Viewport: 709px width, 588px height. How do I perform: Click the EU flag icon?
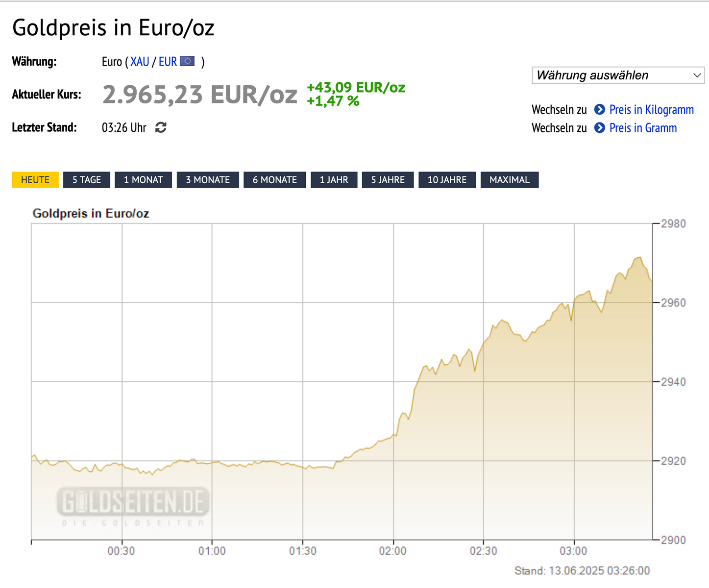(187, 61)
